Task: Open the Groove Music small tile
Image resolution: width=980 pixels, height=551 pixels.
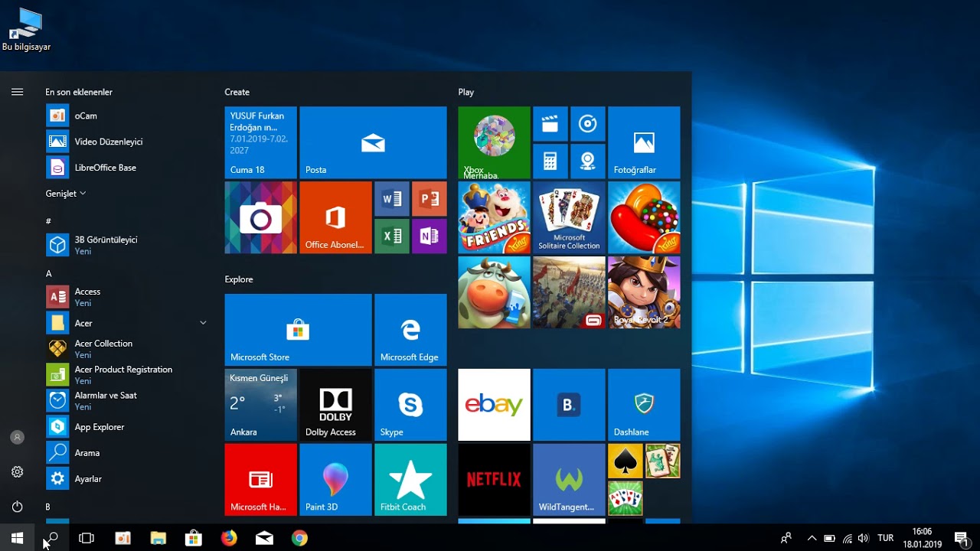Action: coord(587,124)
